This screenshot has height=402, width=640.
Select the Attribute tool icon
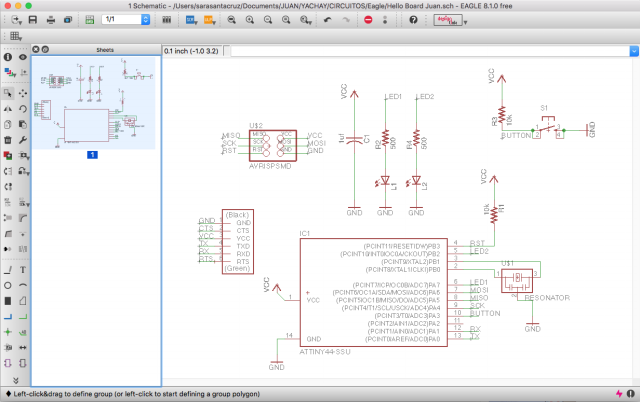pos(8,348)
